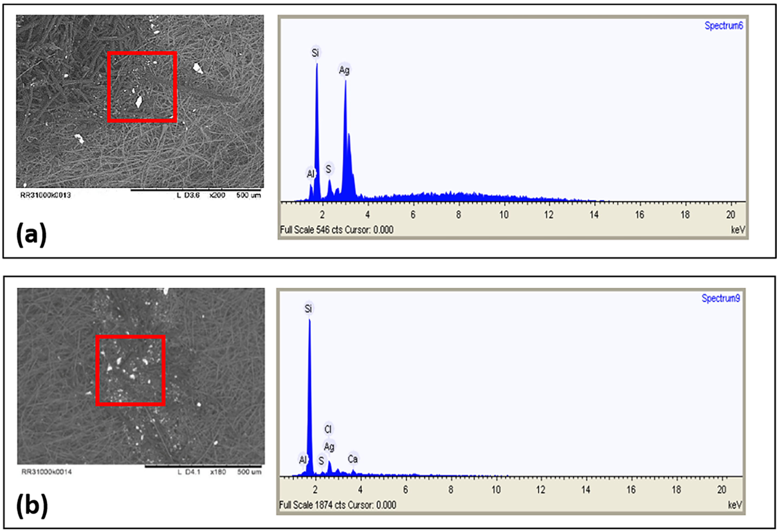Click the S peak label in Spectrum6
The width and height of the screenshot is (779, 532).
329,169
